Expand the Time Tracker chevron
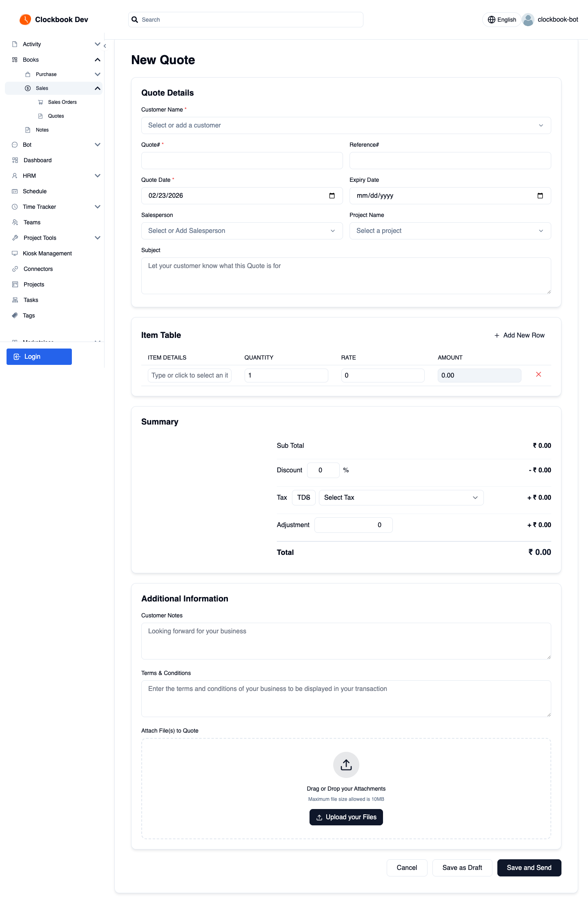 pyautogui.click(x=98, y=207)
